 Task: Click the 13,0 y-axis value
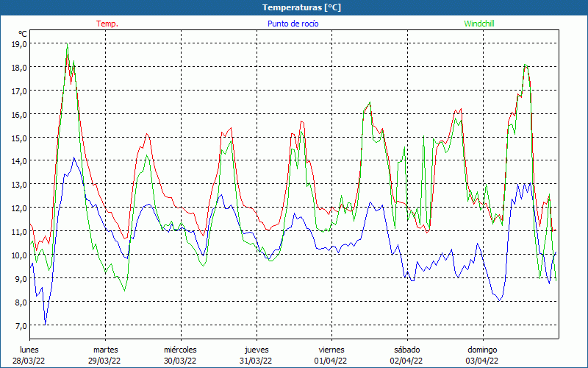click(x=20, y=185)
